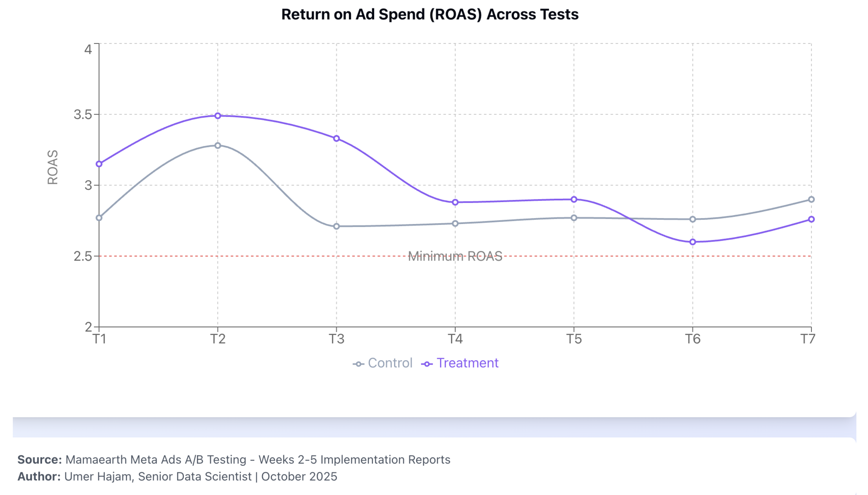This screenshot has height=495, width=868.
Task: Click the Control data point at T2
Action: pyautogui.click(x=218, y=145)
